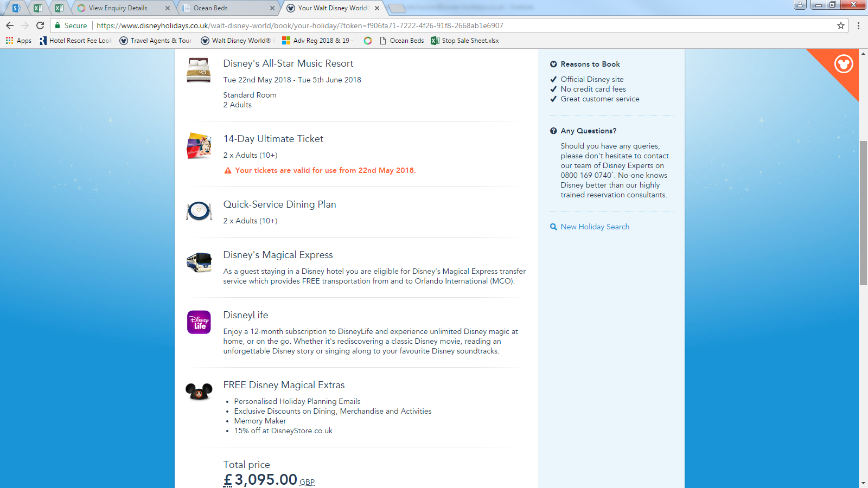Viewport: 868px width, 488px height.
Task: Click the scrollbar down arrow
Action: click(x=863, y=483)
